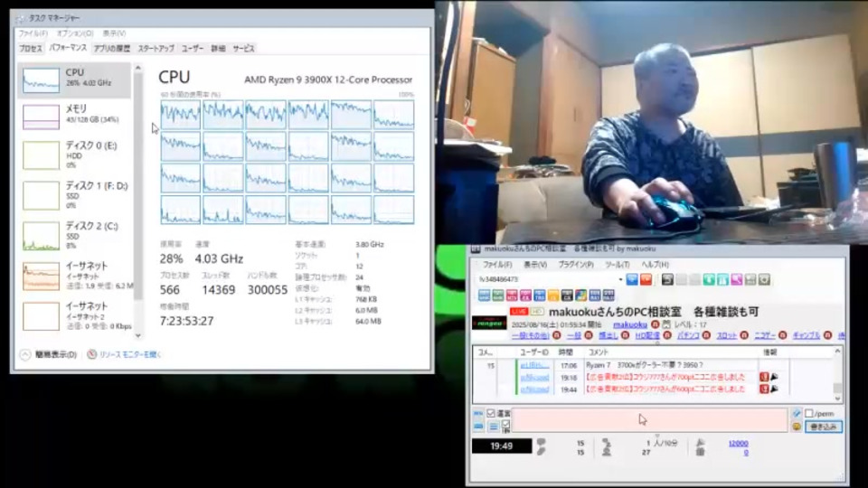Click the green up-arrow toolbar icon

(709, 279)
